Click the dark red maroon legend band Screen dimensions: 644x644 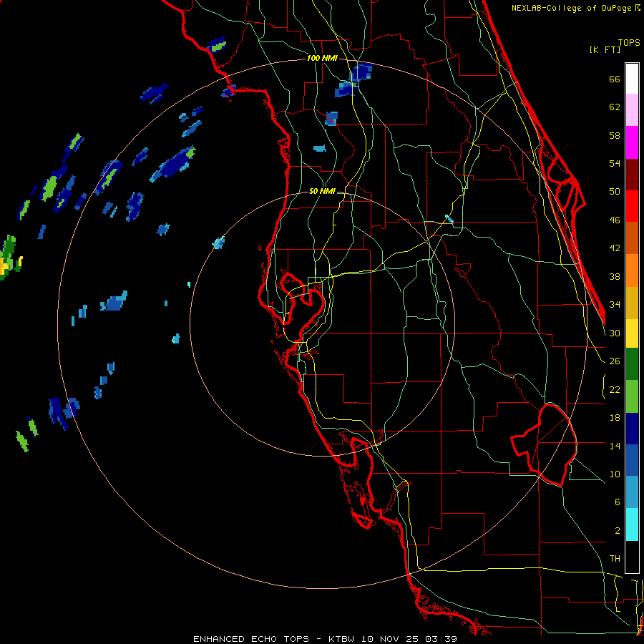click(x=632, y=175)
